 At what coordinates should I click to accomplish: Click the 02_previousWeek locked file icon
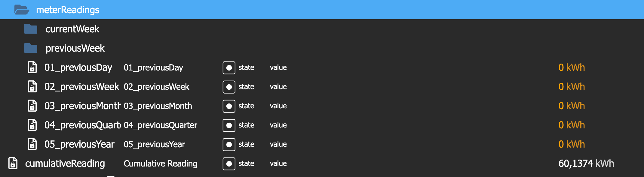point(32,87)
